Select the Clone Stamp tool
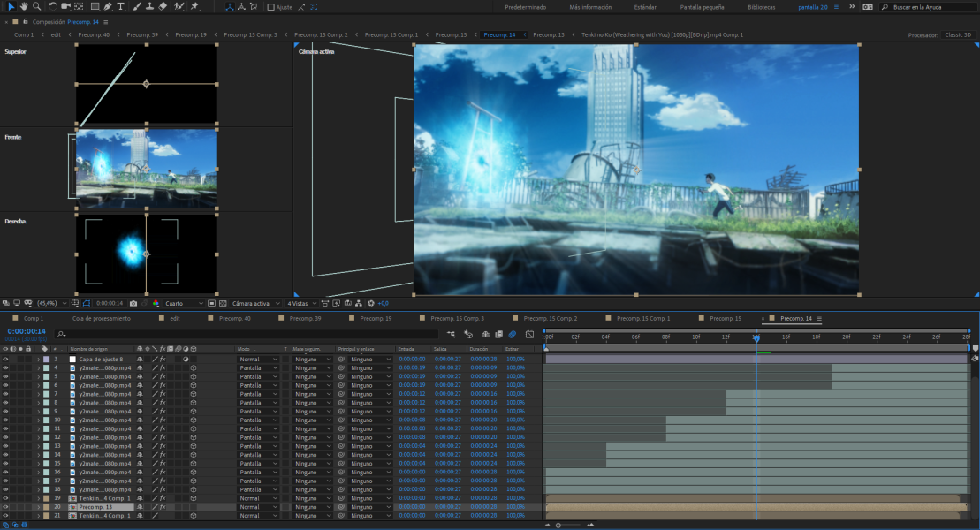980x530 pixels. tap(149, 6)
